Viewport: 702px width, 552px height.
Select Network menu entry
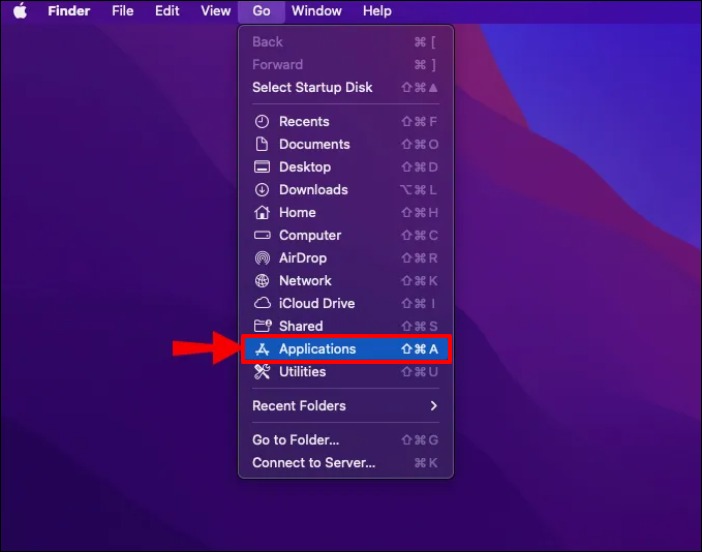(346, 281)
